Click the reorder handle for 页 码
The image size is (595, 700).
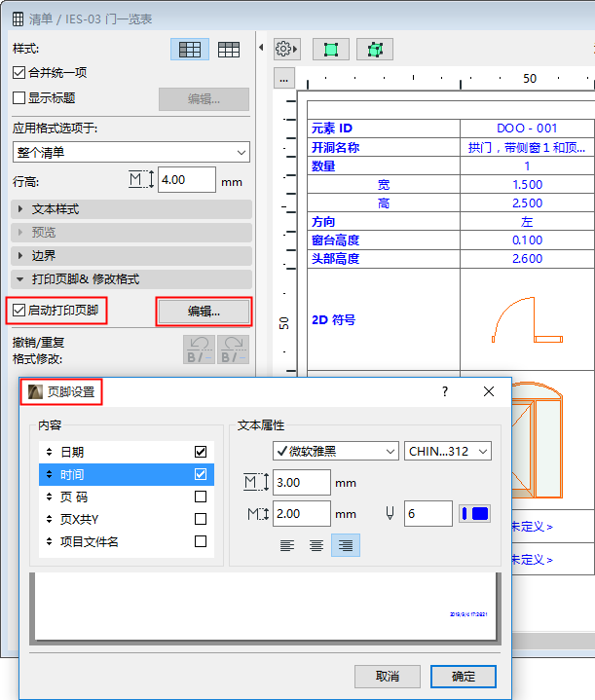click(x=49, y=497)
